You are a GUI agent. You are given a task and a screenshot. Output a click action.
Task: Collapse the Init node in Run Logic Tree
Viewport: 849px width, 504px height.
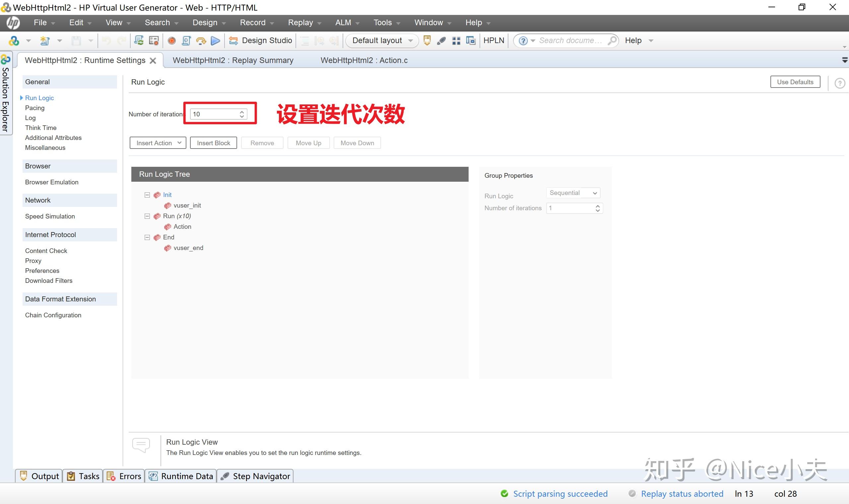coord(147,195)
